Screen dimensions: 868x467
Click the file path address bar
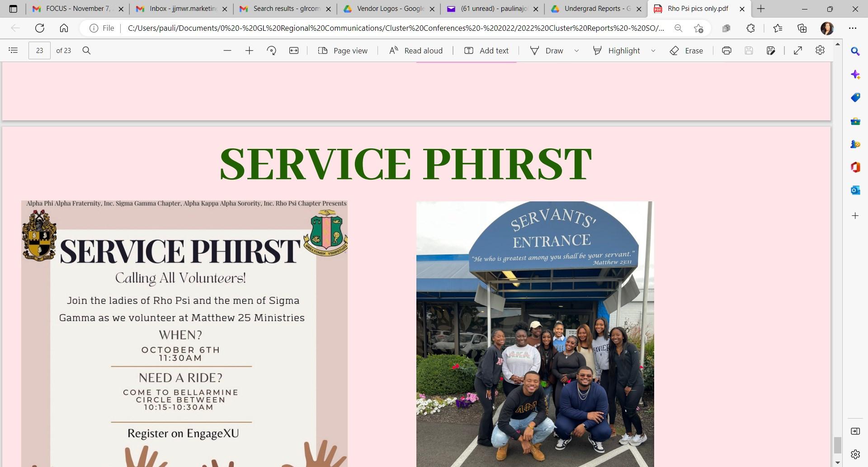coord(396,28)
